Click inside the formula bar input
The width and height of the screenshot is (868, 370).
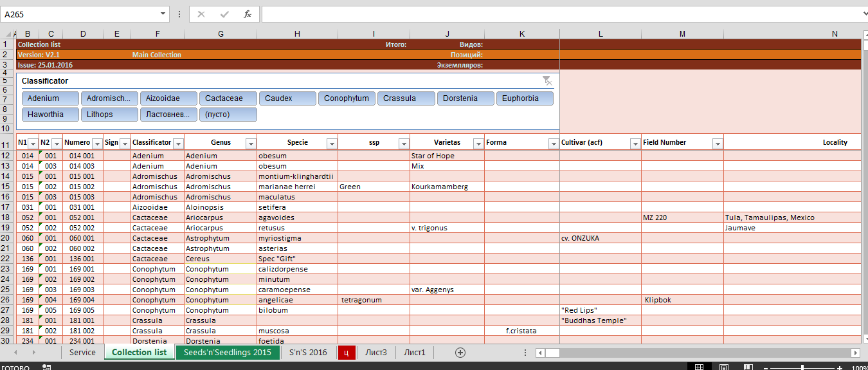point(559,14)
